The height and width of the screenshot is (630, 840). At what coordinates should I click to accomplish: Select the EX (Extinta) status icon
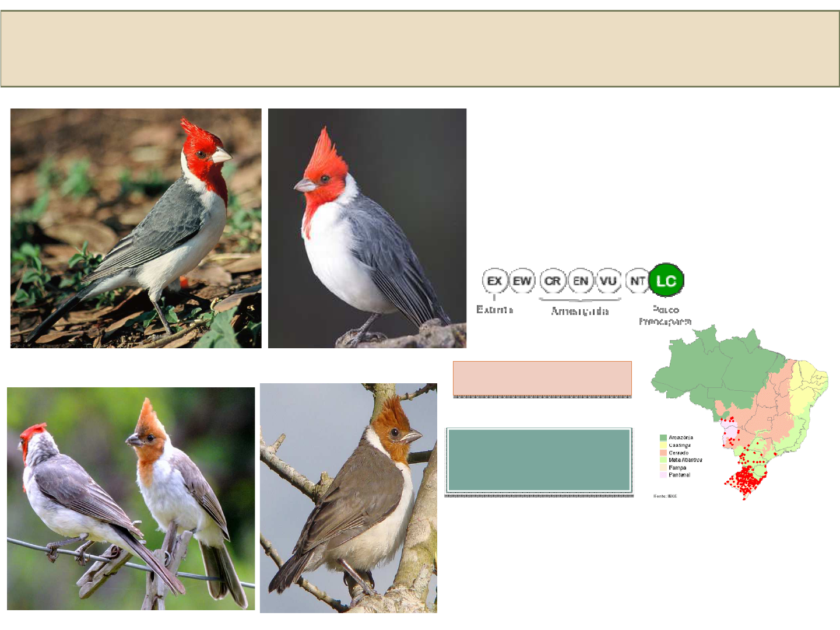tap(494, 281)
